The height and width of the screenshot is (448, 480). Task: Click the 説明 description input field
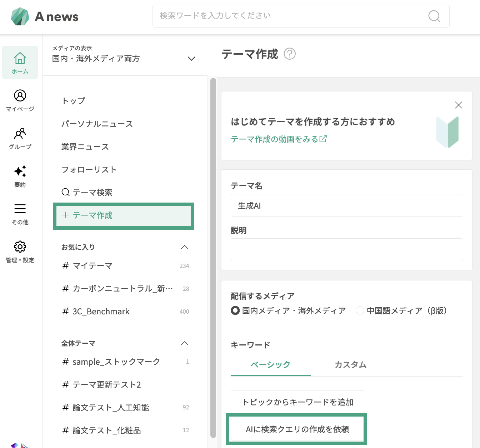(x=347, y=250)
